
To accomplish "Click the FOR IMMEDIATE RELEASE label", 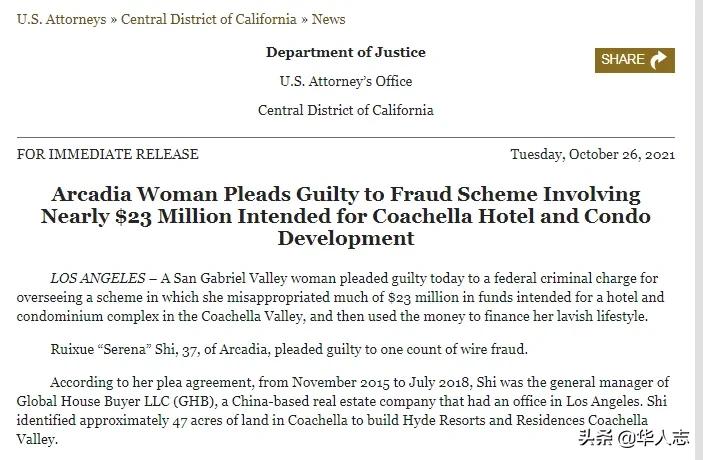I will pos(108,154).
